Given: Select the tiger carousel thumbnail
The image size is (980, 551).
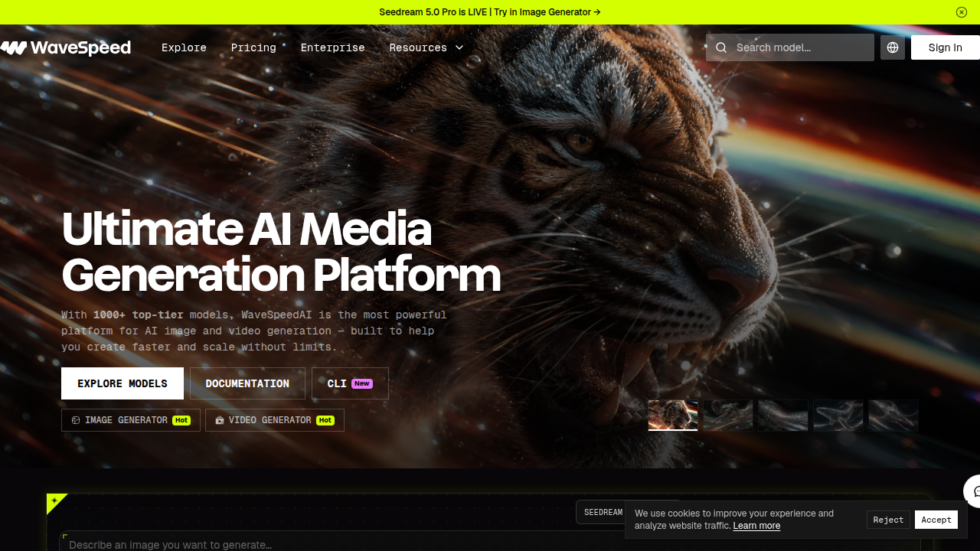Looking at the screenshot, I should [x=673, y=416].
